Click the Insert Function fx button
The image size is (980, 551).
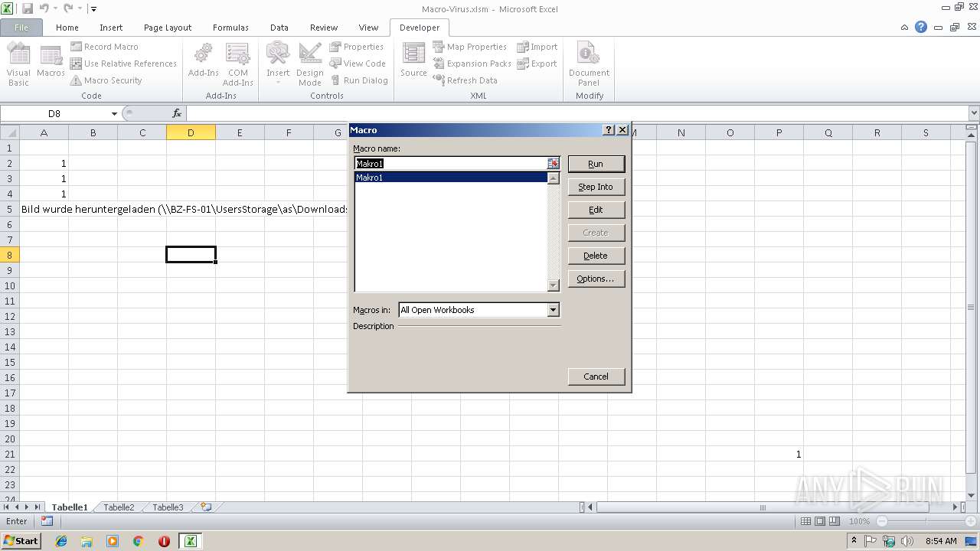[177, 113]
